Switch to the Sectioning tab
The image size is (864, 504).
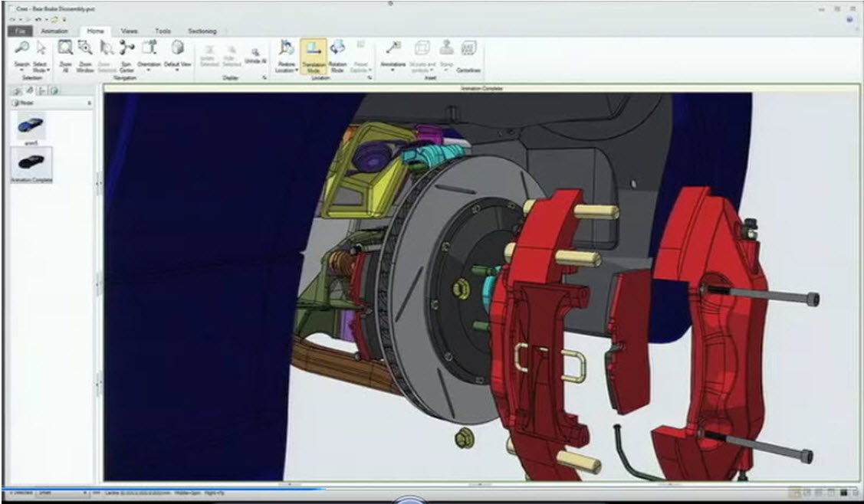click(x=202, y=31)
